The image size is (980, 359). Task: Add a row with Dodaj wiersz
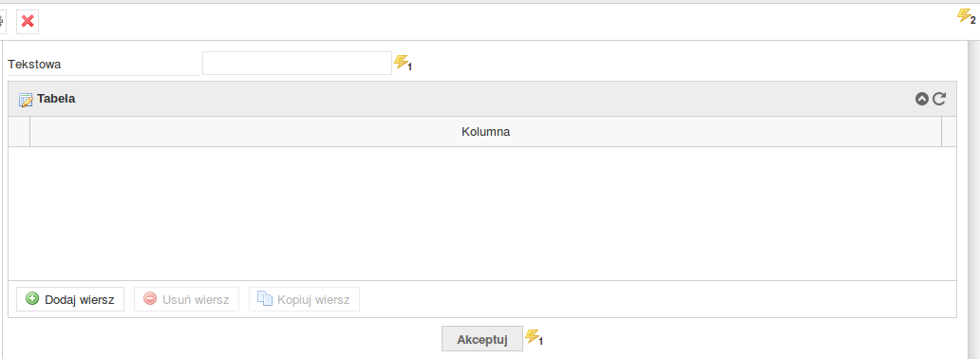pos(70,299)
